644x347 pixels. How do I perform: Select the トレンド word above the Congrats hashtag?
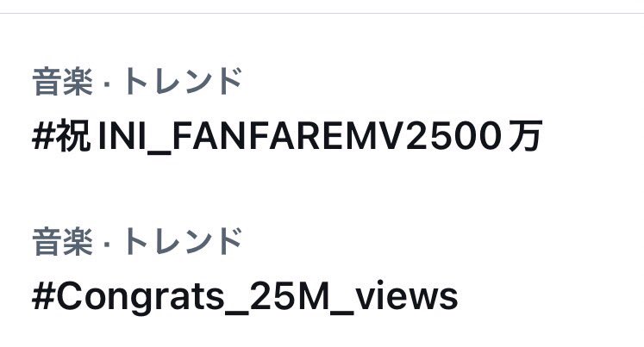pos(182,241)
